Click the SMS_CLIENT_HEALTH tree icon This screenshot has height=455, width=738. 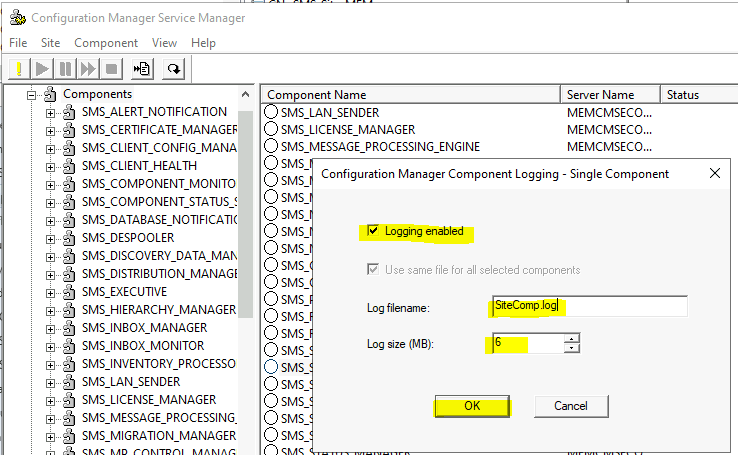(69, 166)
